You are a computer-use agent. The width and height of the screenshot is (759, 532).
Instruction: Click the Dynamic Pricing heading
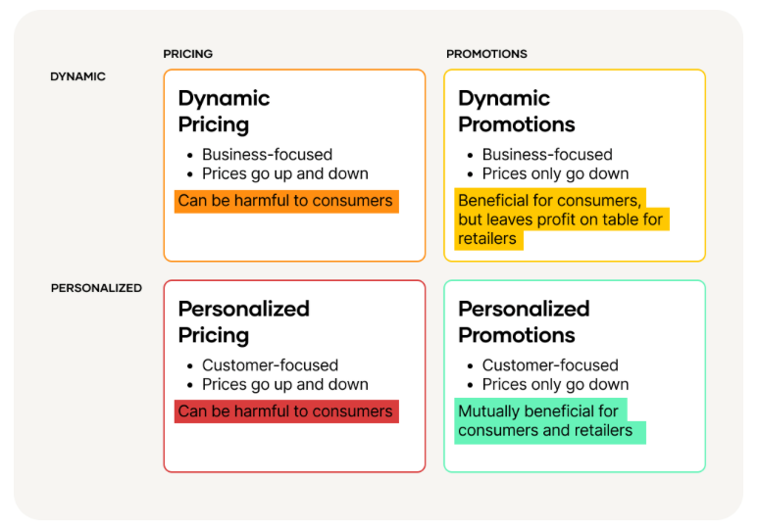tap(224, 111)
